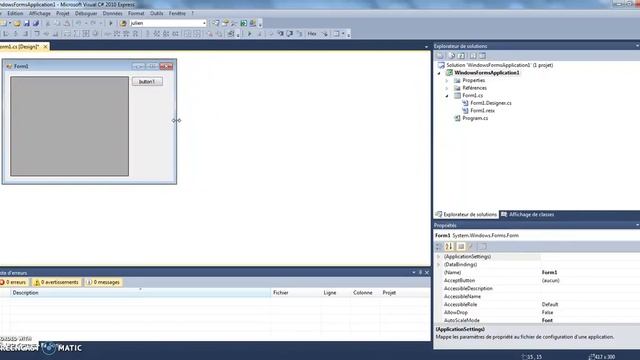Click the Hex display toolbar button
The image size is (640, 360).
(312, 34)
